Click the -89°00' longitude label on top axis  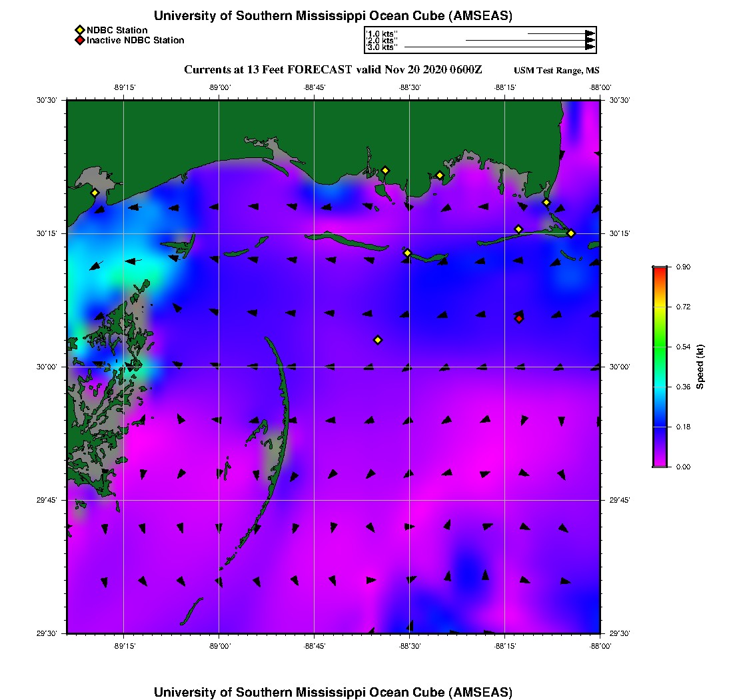tap(219, 87)
